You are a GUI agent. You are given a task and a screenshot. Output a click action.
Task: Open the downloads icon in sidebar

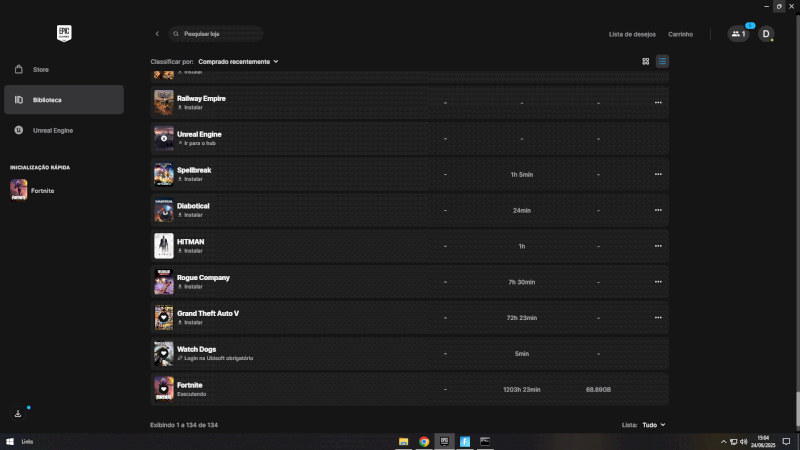pos(18,413)
